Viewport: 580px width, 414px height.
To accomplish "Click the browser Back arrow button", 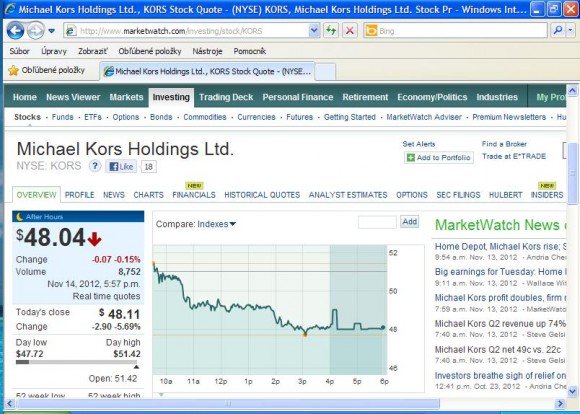I will tap(15, 31).
